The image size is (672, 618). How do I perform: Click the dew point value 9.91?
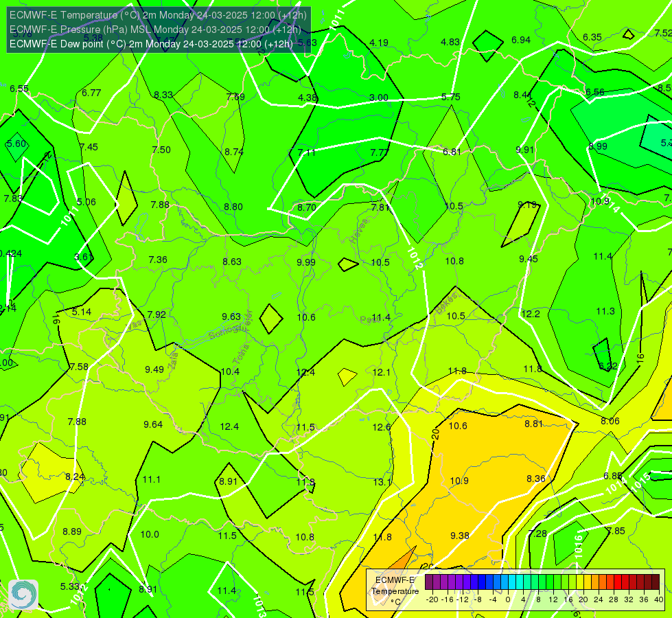tap(525, 150)
